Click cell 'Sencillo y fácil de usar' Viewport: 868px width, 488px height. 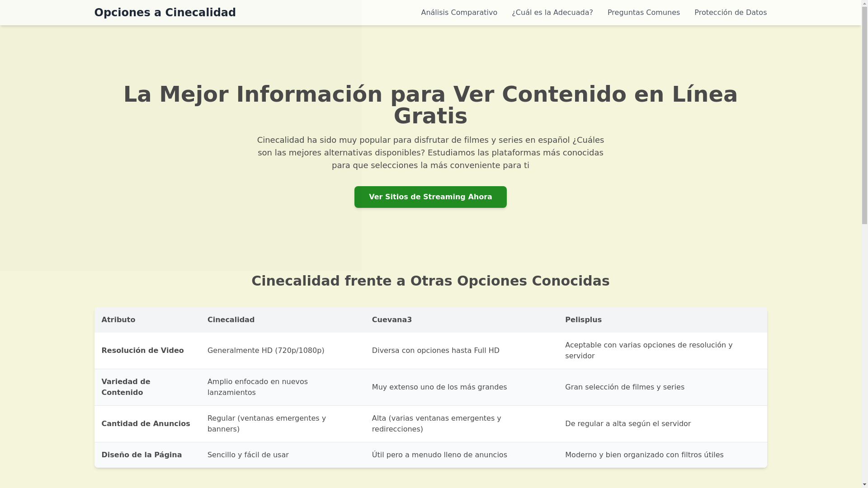[283, 455]
